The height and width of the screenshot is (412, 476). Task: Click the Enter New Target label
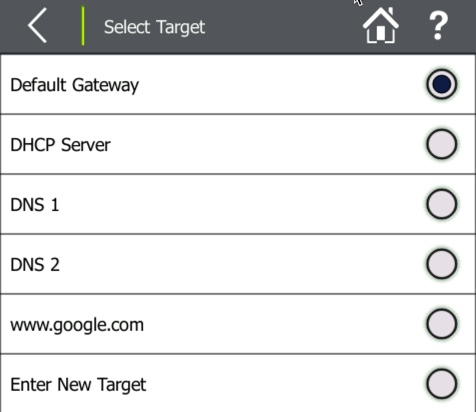coord(78,385)
